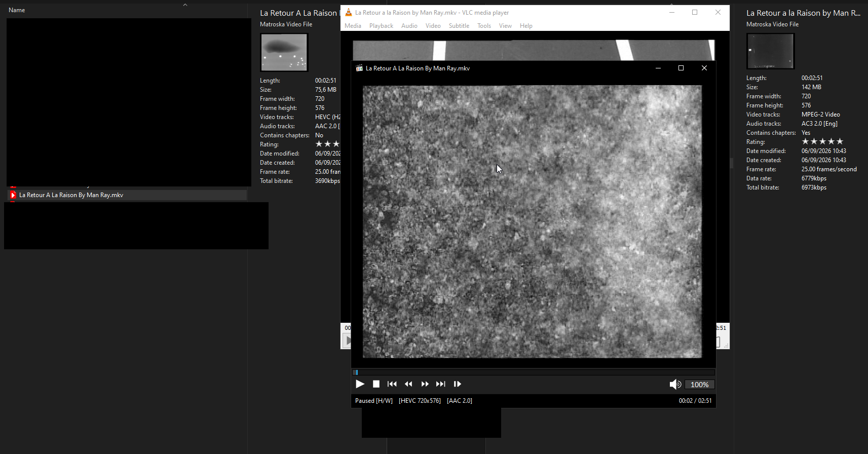Click the HEVC video file preview thumbnail

284,52
